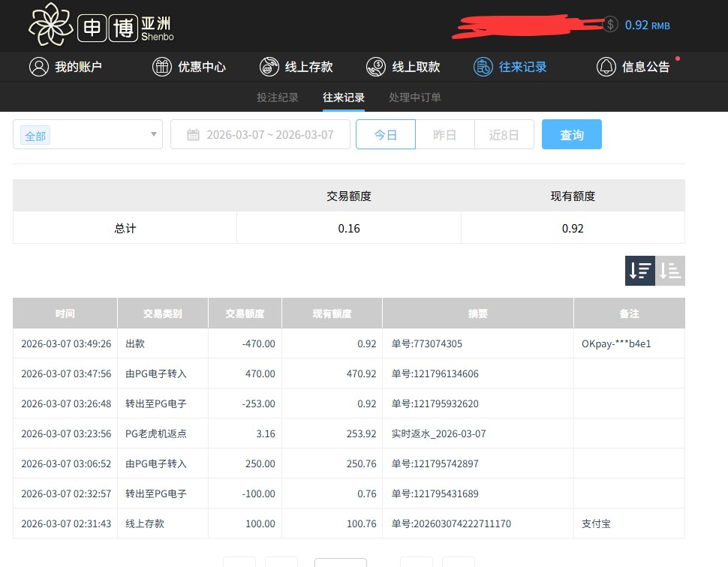Switch to the 投注纪录 tab
This screenshot has width=728, height=567.
pos(278,97)
